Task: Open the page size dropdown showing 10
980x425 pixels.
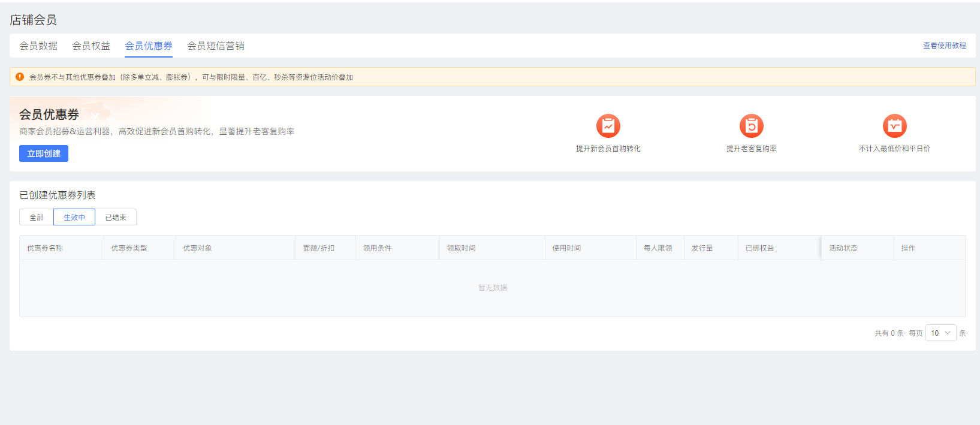Action: [x=940, y=333]
